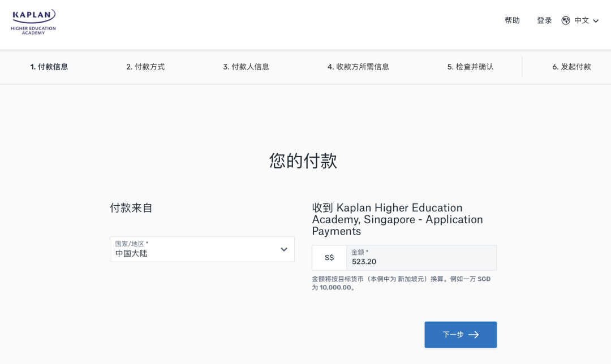Switch to the 2. 付款方式 step
This screenshot has height=364, width=611.
point(145,67)
